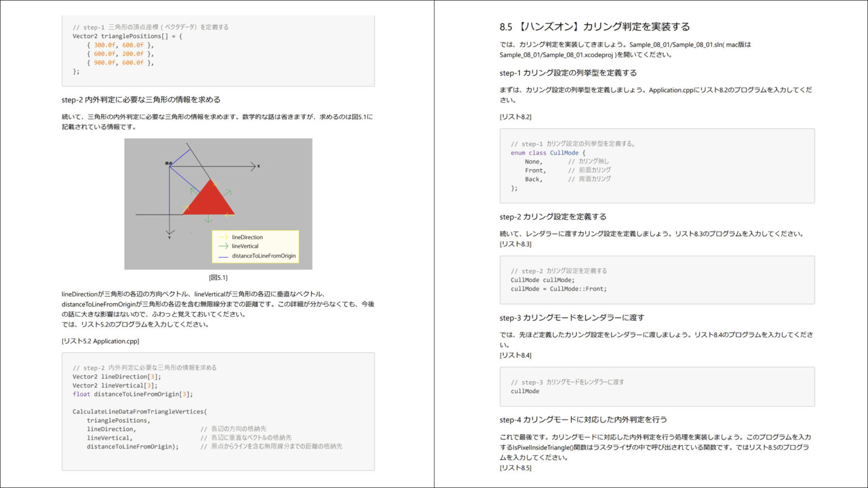The height and width of the screenshot is (488, 868).
Task: Click the yellow lineDirection arrow in legend
Action: [223, 237]
